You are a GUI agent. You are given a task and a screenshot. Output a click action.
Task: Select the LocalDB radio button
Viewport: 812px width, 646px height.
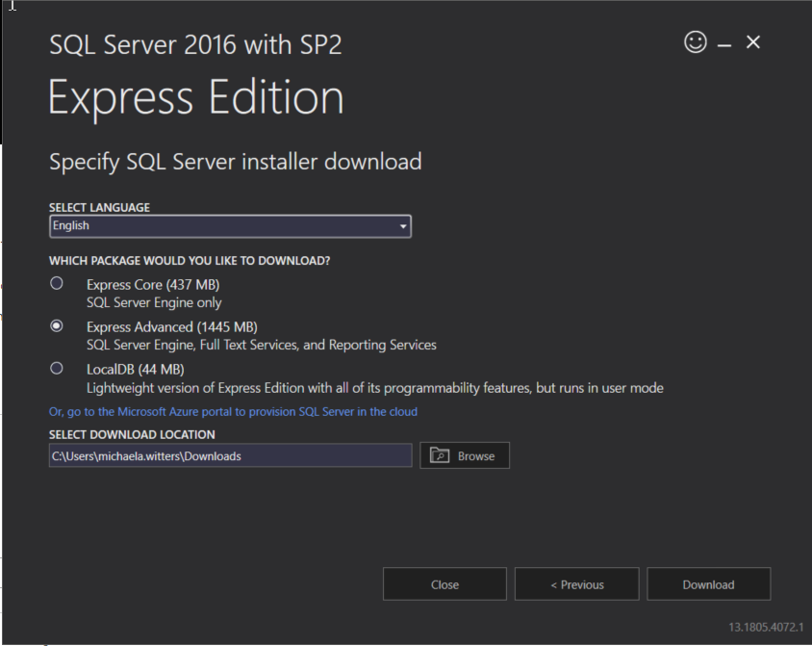(57, 368)
